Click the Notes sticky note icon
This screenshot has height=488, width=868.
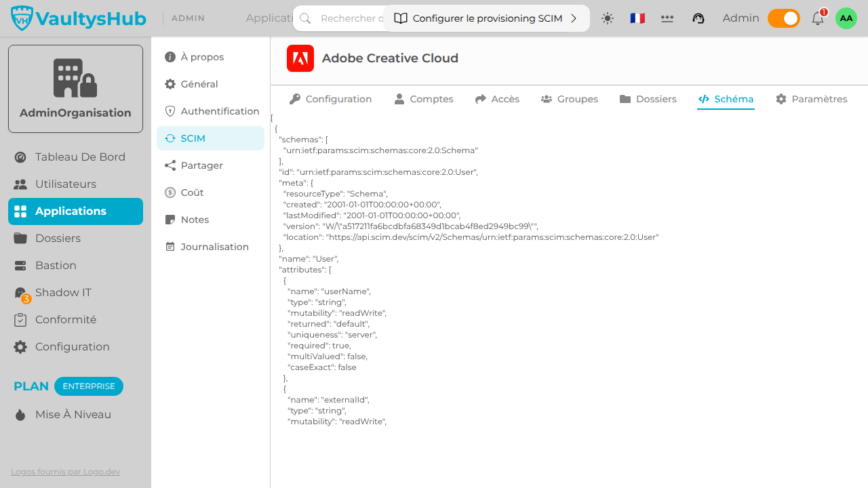click(x=170, y=220)
